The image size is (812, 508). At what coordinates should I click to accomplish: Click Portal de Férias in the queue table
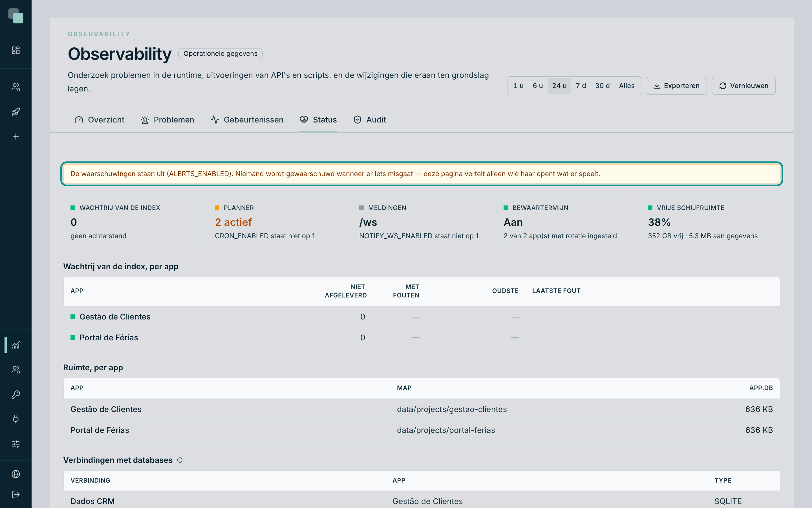pos(109,338)
